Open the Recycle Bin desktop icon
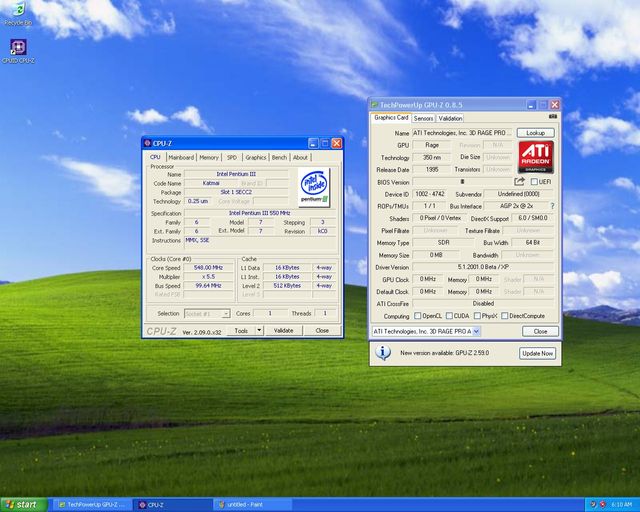 [18, 13]
